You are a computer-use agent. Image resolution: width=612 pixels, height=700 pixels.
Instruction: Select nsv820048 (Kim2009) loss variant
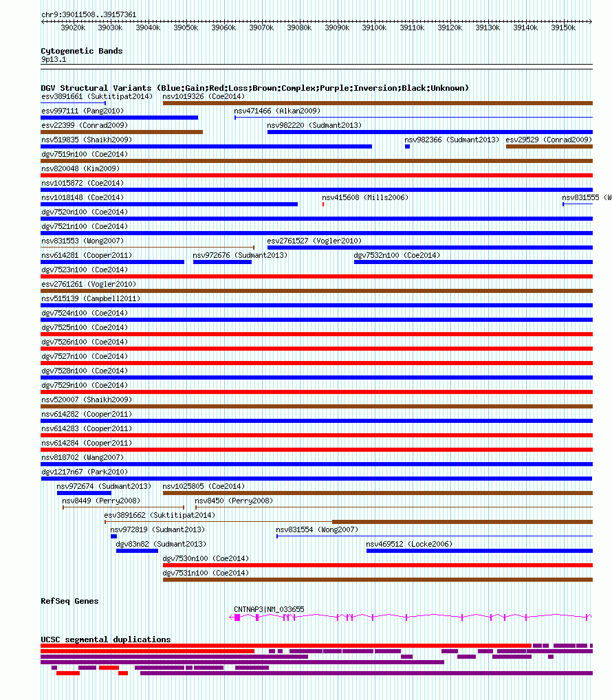80,168
